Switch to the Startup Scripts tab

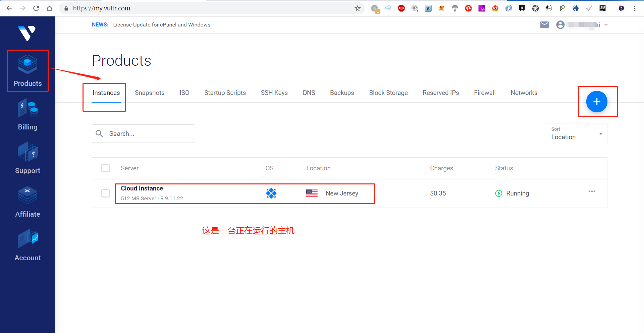pyautogui.click(x=225, y=93)
